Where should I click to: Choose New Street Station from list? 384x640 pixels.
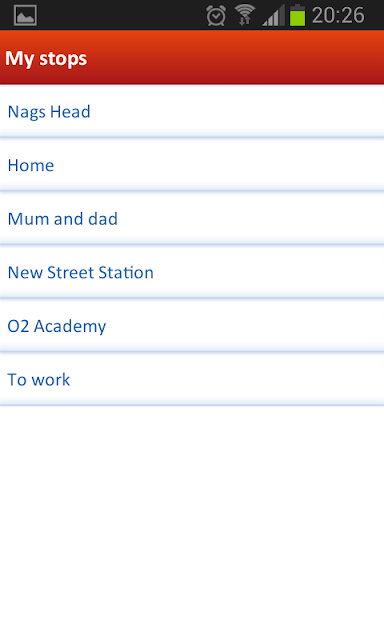192,272
